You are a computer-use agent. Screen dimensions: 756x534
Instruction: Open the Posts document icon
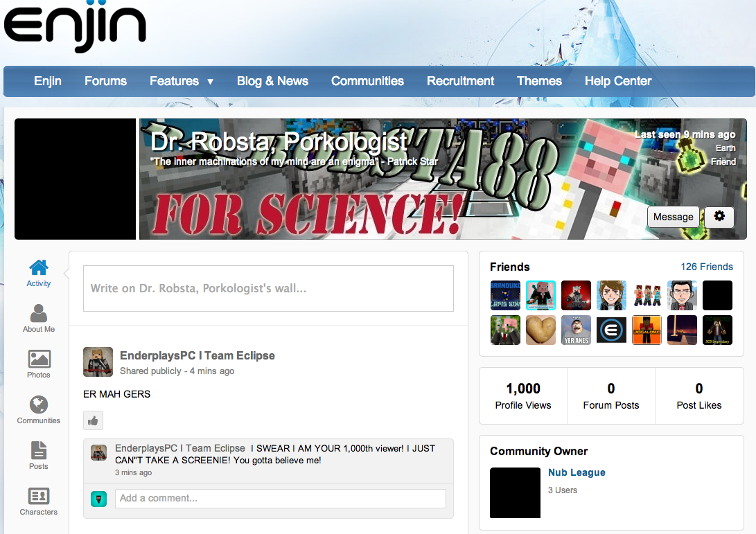(39, 450)
